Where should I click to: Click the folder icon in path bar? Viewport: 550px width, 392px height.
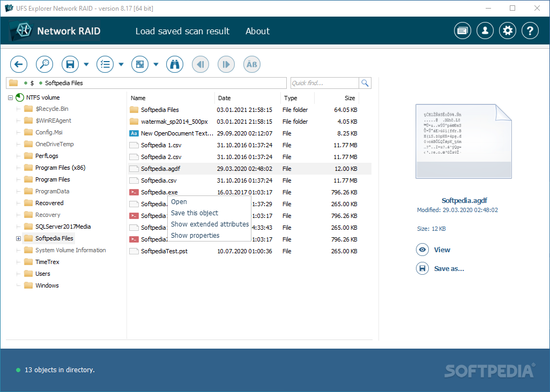13,82
